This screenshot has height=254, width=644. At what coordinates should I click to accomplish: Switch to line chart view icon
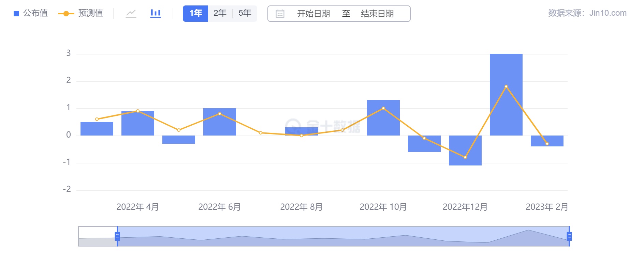click(x=131, y=14)
